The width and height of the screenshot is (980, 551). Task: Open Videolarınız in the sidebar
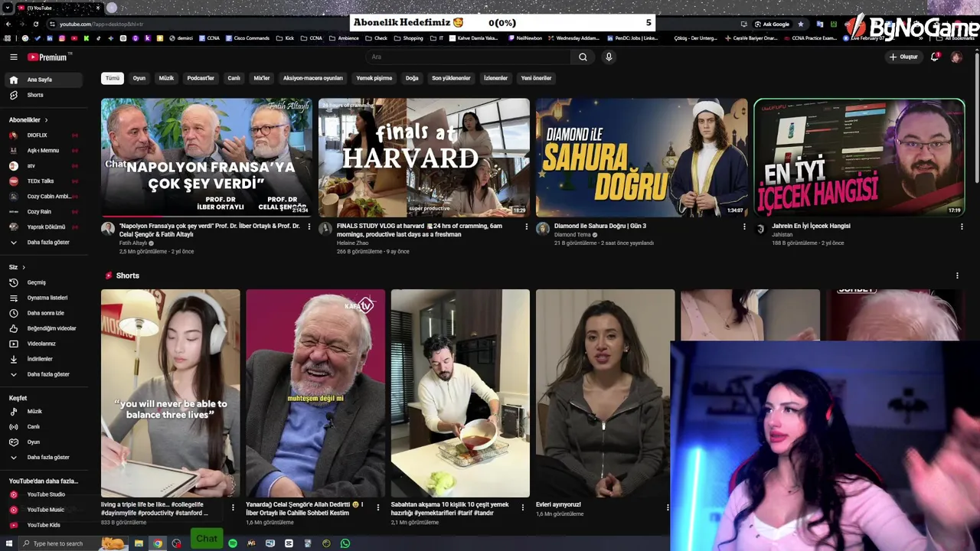(44, 344)
